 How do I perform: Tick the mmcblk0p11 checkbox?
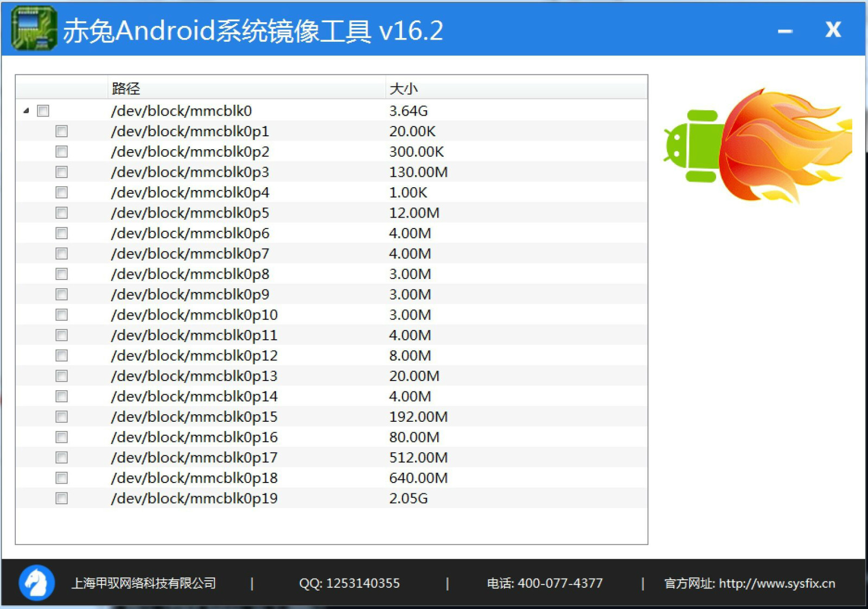[x=61, y=335]
